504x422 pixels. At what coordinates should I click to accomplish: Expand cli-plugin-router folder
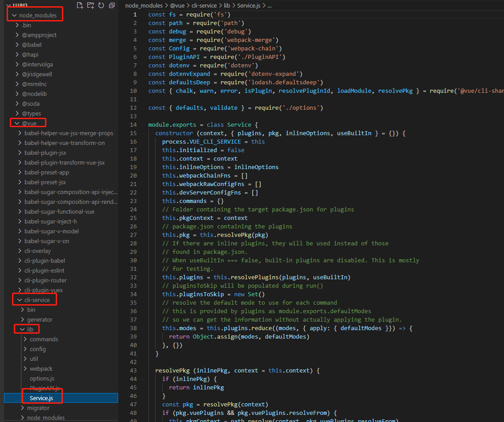click(20, 280)
